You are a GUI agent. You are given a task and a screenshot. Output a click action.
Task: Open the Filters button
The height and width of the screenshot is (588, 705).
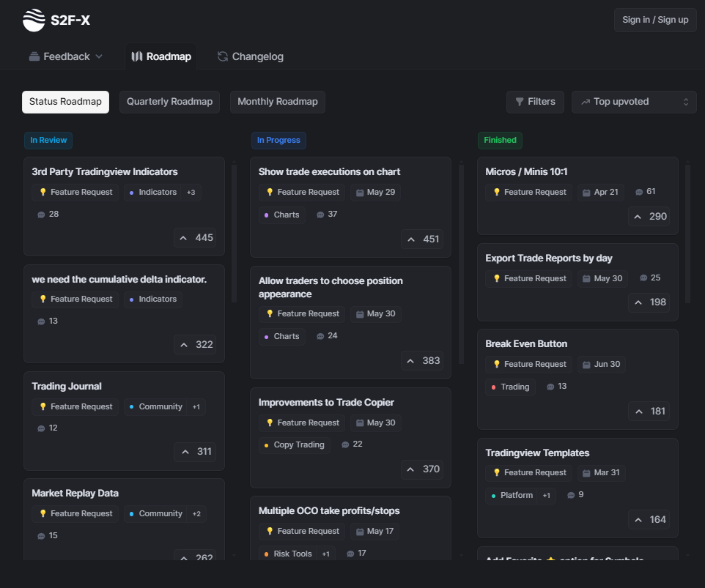click(535, 102)
